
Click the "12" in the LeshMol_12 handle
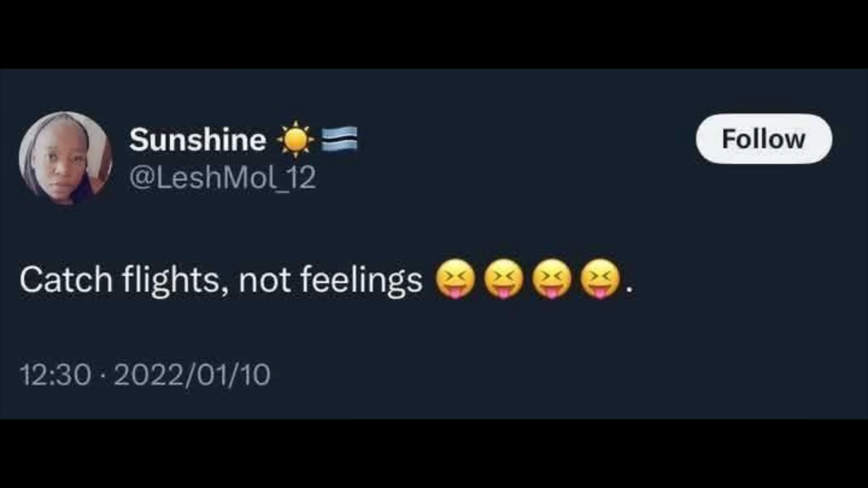point(302,178)
